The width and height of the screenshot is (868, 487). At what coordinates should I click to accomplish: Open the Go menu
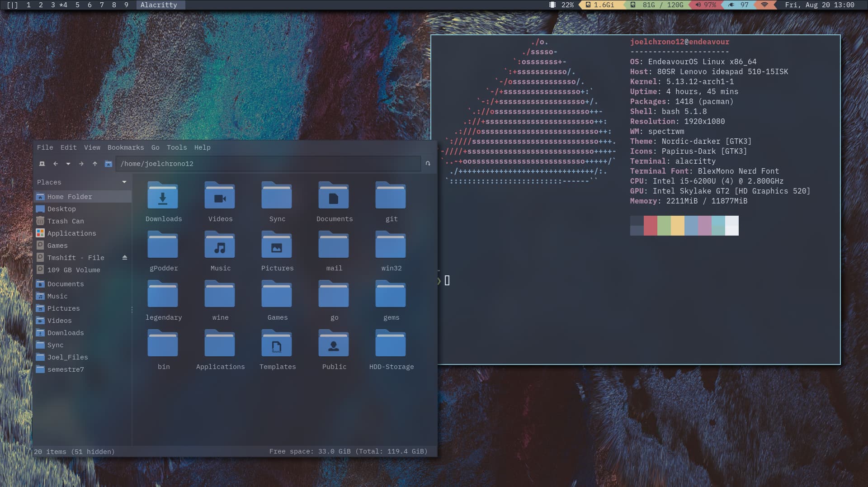pos(156,147)
